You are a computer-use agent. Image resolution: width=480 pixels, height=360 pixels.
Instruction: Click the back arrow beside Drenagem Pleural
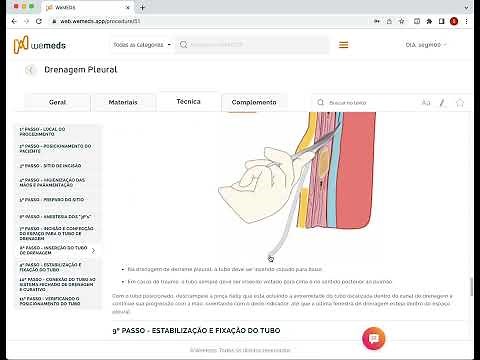pos(29,70)
